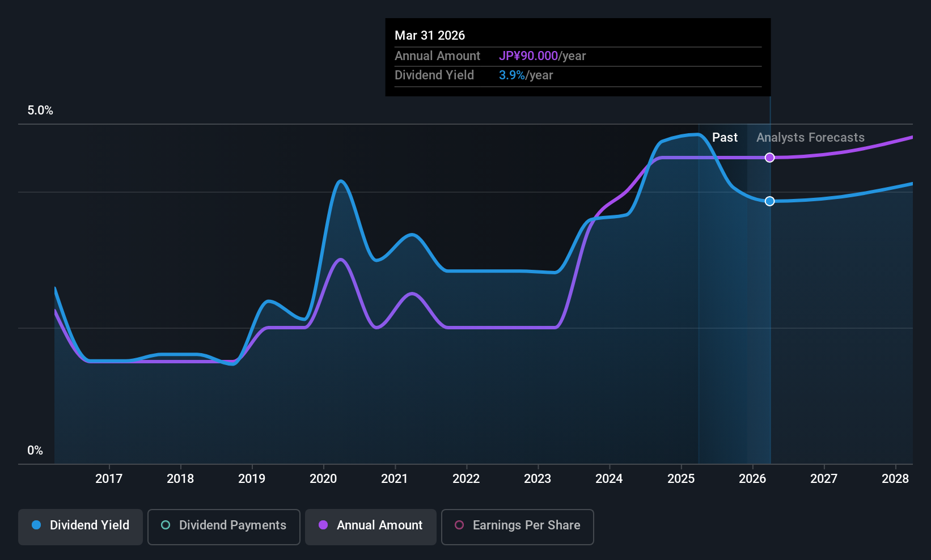The height and width of the screenshot is (560, 931).
Task: Click the teal Dividend Payments circle icon
Action: 166,525
